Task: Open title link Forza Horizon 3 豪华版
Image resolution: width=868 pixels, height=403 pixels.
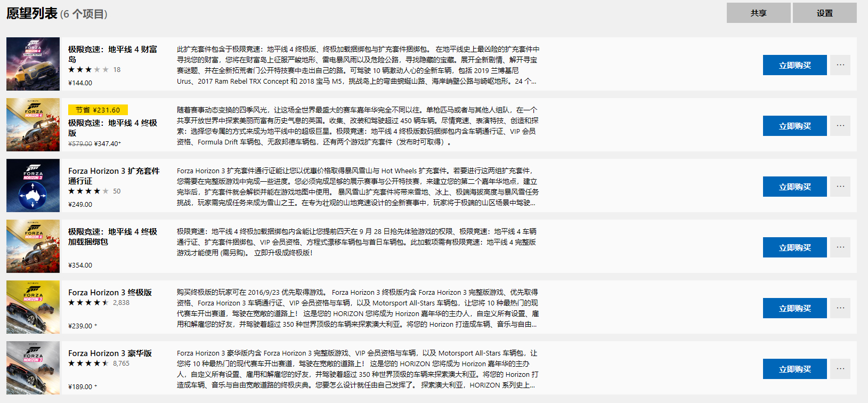Action: point(110,353)
